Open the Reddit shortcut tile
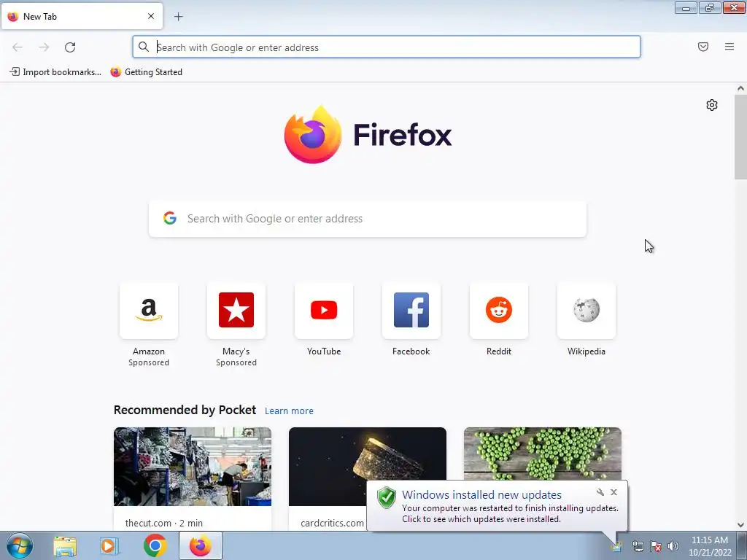Image resolution: width=747 pixels, height=560 pixels. 499,311
